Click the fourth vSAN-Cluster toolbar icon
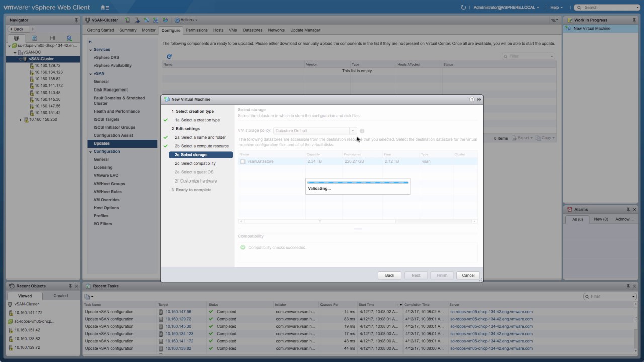This screenshot has height=362, width=644. tap(155, 20)
